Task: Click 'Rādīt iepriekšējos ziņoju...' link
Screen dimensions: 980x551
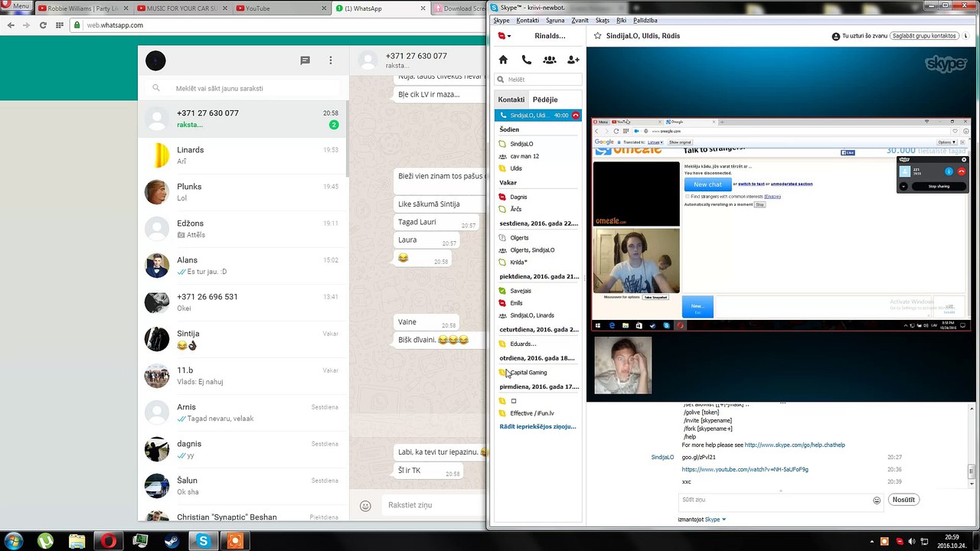Action: click(x=537, y=426)
